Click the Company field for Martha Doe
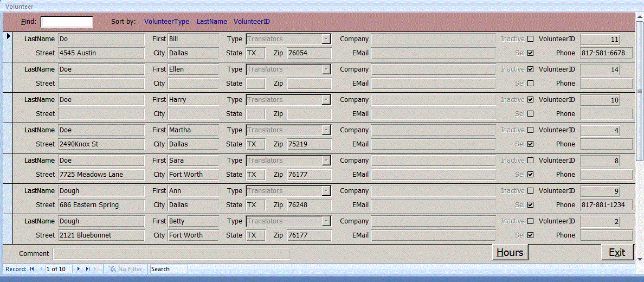Image resolution: width=644 pixels, height=282 pixels. pyautogui.click(x=433, y=130)
